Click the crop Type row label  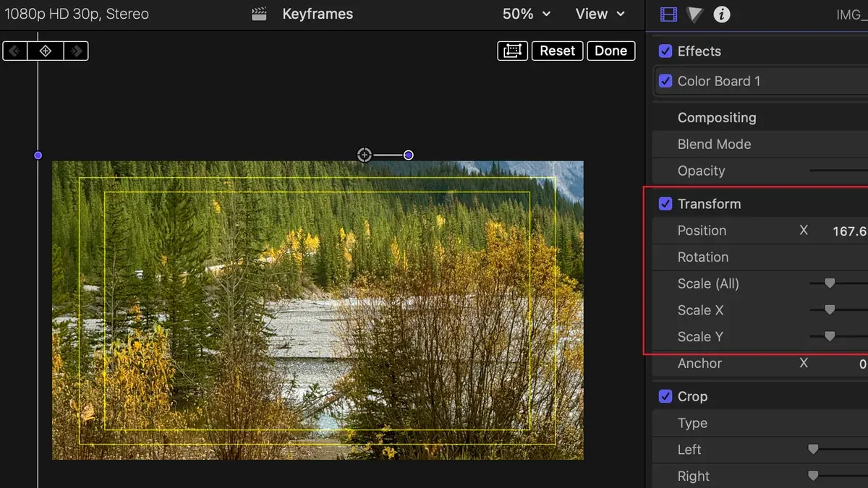pyautogui.click(x=692, y=423)
